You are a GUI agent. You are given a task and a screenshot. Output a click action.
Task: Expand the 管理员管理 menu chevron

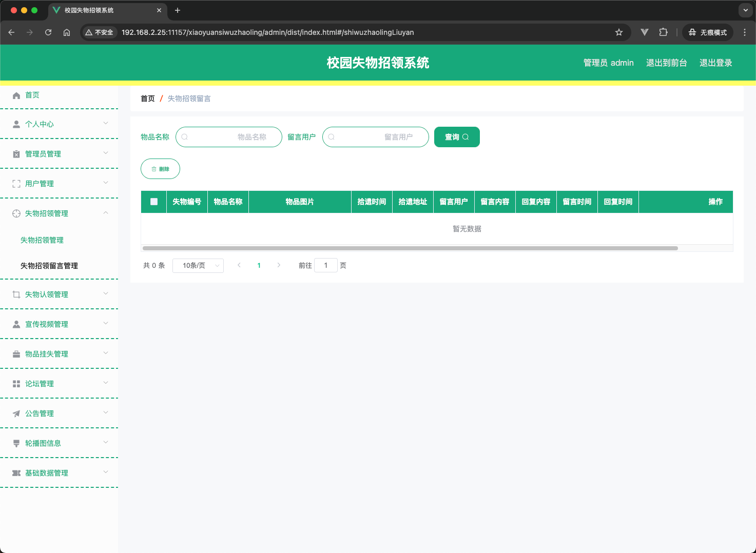click(x=106, y=153)
